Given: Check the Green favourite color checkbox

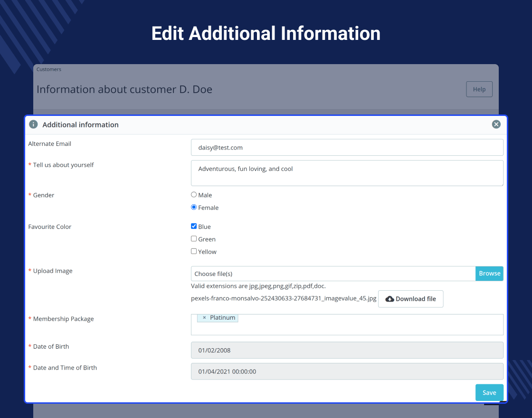Looking at the screenshot, I should pos(194,238).
